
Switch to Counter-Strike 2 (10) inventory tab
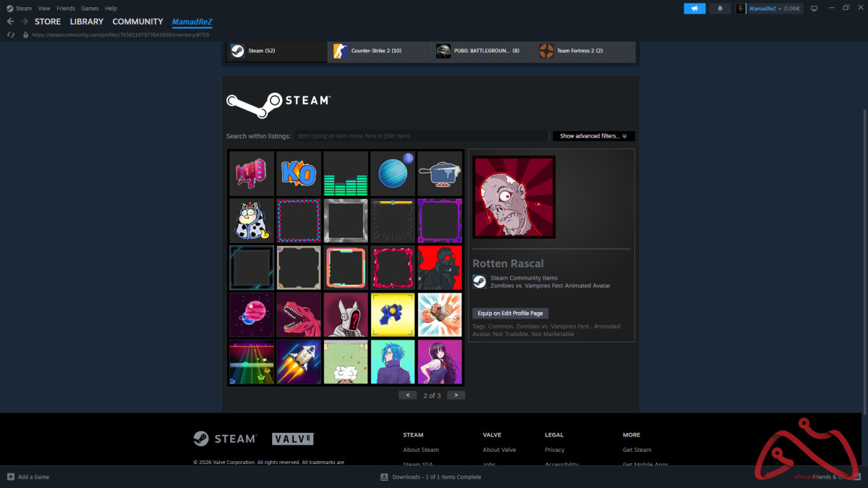380,51
